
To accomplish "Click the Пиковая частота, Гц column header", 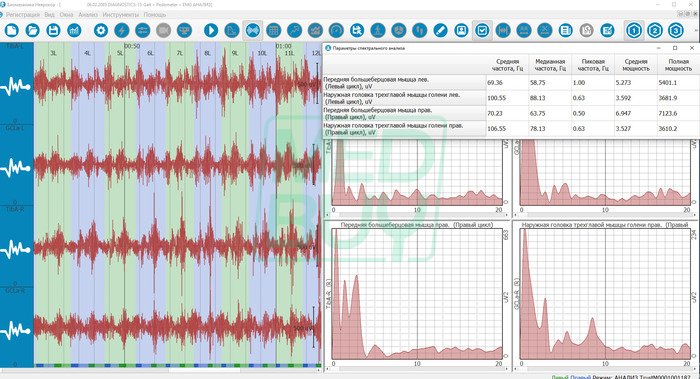I will click(x=593, y=65).
